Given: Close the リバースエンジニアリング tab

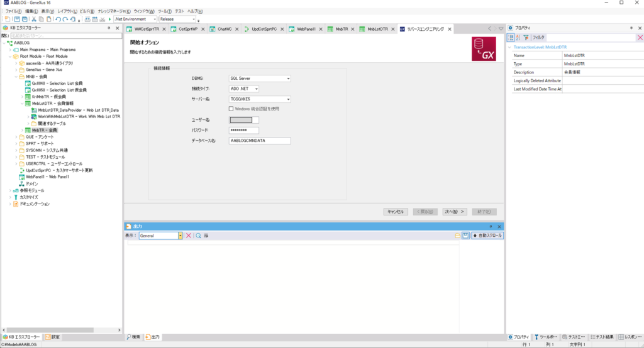Looking at the screenshot, I should 449,29.
